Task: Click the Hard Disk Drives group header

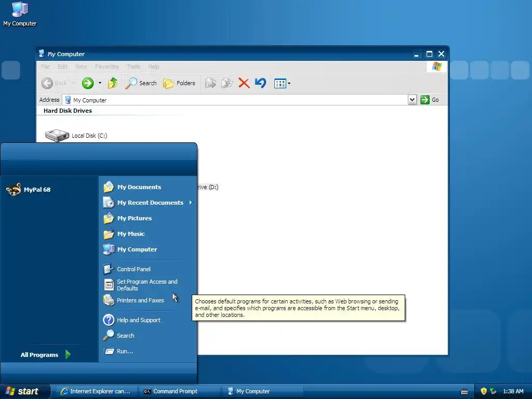Action: click(x=68, y=111)
